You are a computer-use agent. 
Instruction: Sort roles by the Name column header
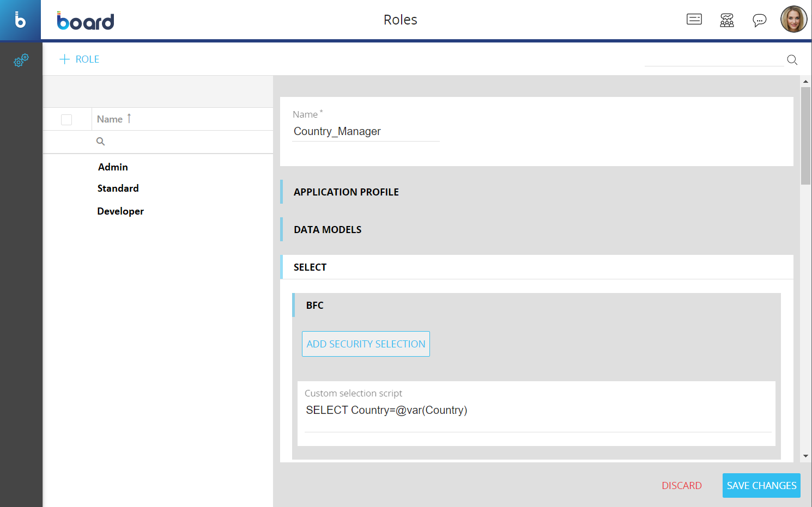(x=110, y=119)
